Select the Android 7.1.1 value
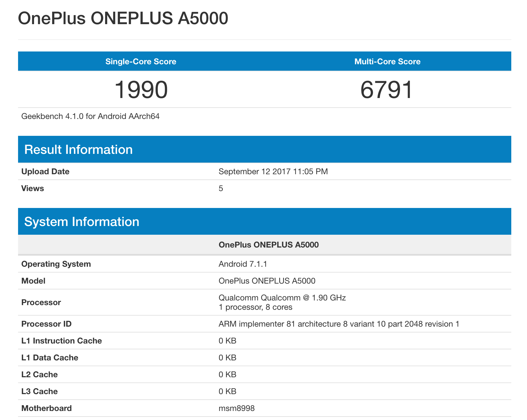 coord(243,264)
